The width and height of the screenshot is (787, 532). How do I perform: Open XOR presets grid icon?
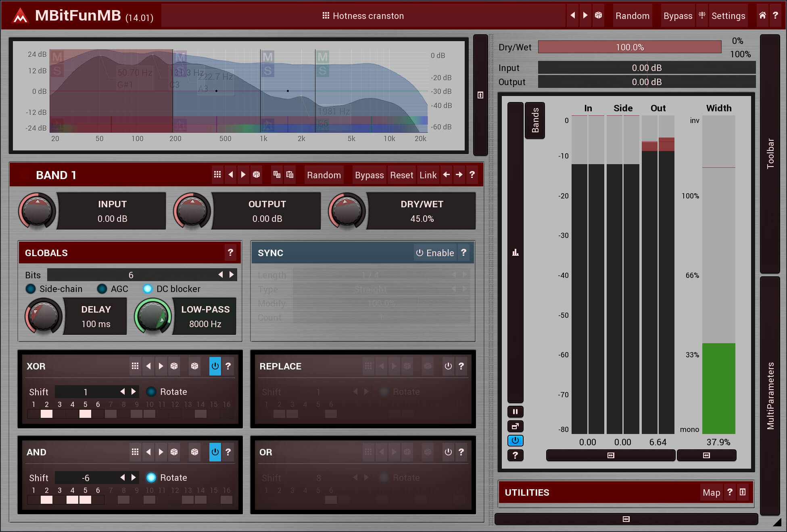(135, 366)
